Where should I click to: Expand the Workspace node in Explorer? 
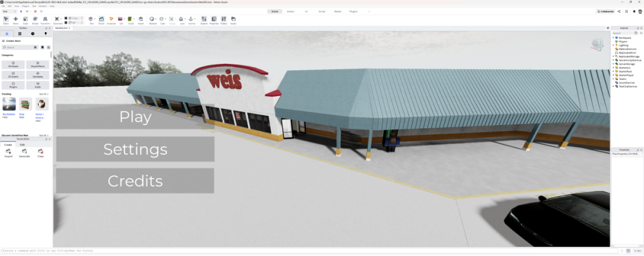tap(613, 37)
